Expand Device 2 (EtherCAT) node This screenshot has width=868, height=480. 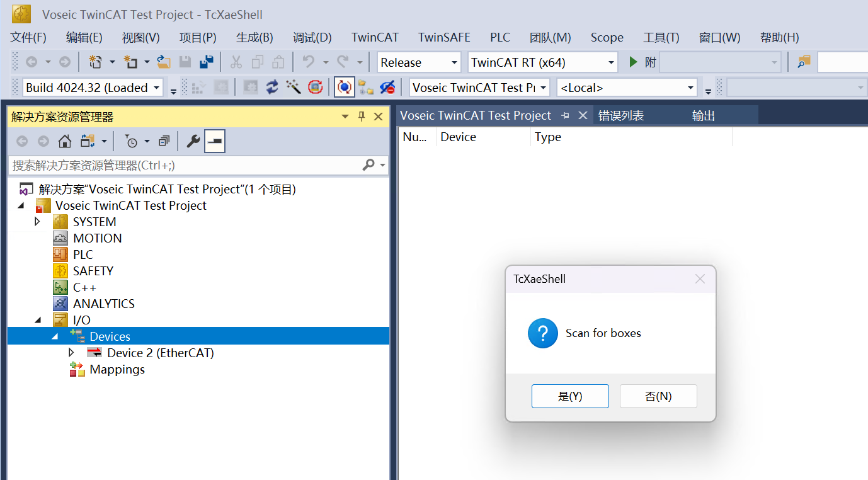[x=71, y=353]
